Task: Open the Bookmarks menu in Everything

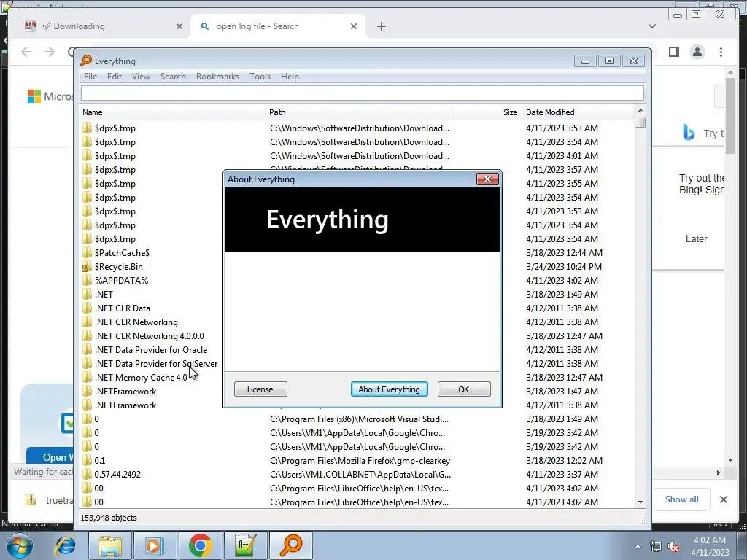Action: pos(217,76)
